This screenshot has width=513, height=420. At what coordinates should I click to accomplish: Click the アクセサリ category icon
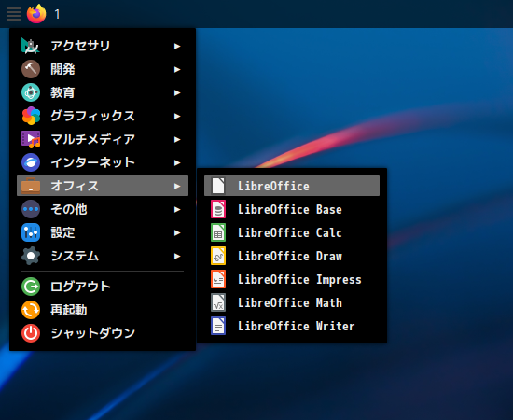coord(31,46)
